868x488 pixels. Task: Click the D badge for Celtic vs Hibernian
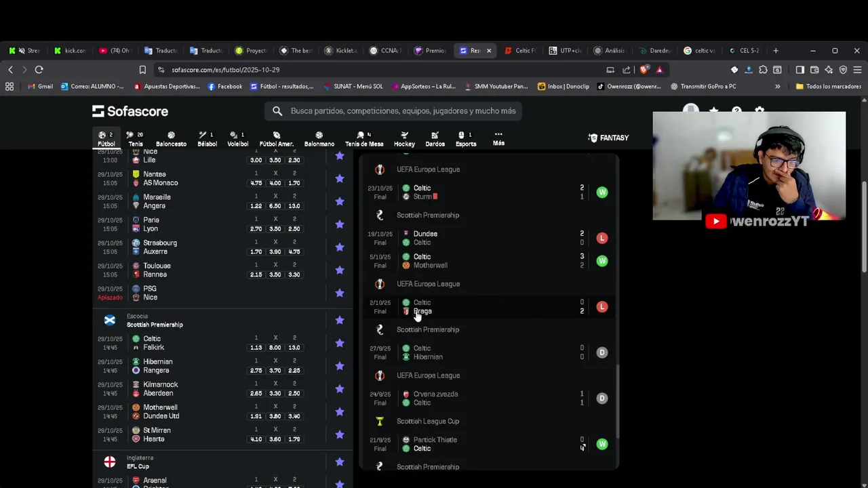pos(601,352)
